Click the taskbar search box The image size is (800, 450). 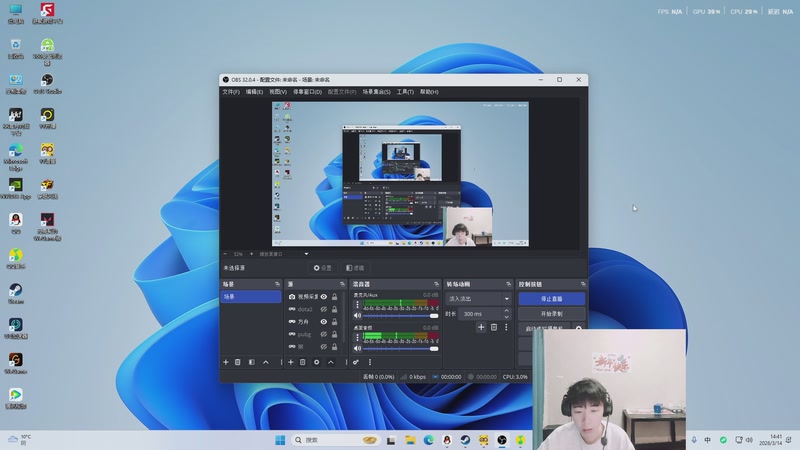pyautogui.click(x=335, y=440)
